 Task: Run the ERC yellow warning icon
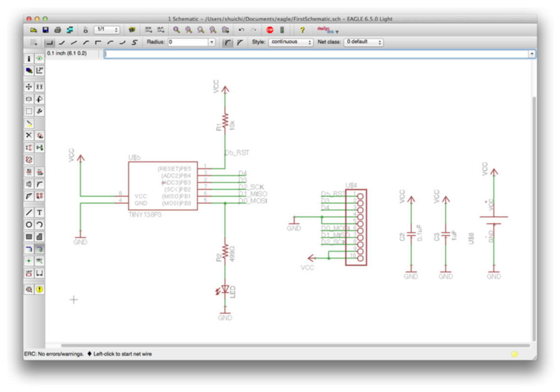(39, 289)
